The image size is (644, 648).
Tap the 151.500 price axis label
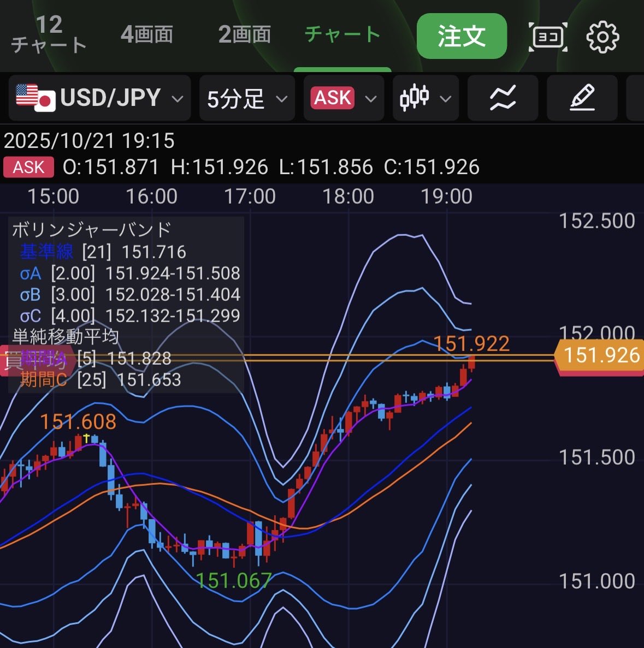click(x=597, y=457)
